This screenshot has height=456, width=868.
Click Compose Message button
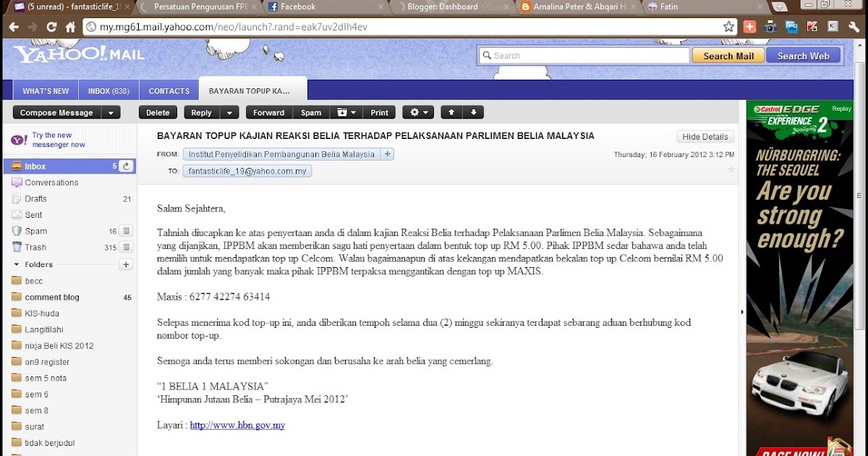tap(56, 112)
